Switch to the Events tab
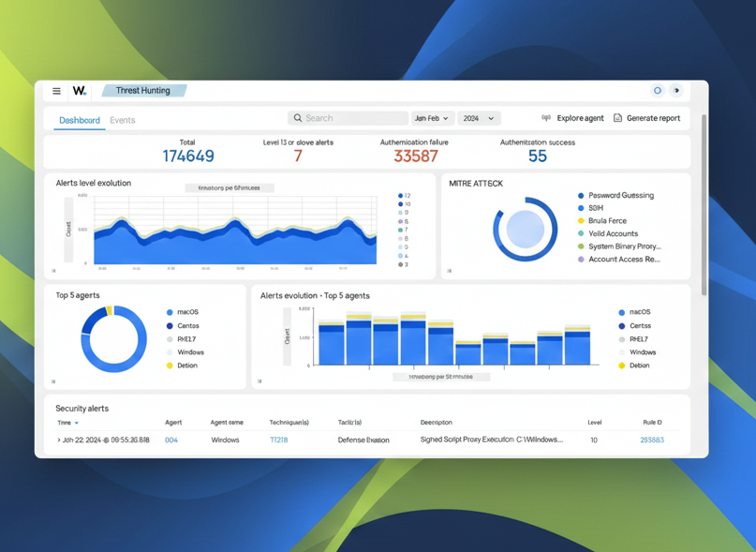This screenshot has height=552, width=756. pyautogui.click(x=123, y=120)
